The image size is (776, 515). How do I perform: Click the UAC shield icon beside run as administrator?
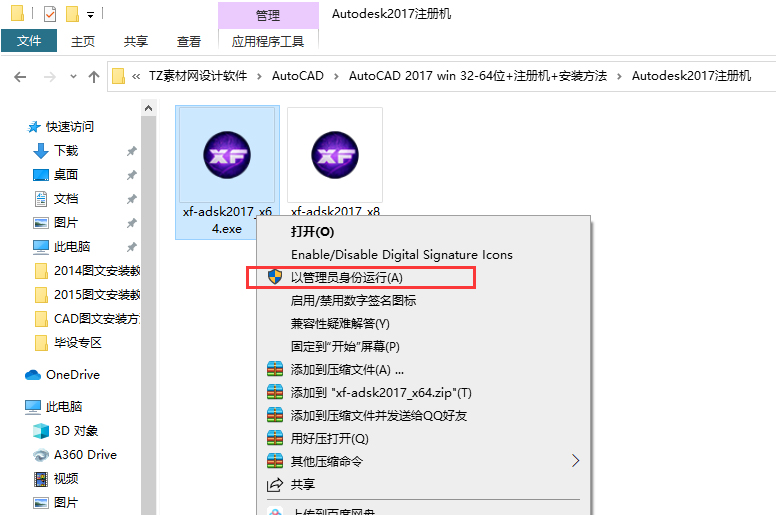click(275, 277)
